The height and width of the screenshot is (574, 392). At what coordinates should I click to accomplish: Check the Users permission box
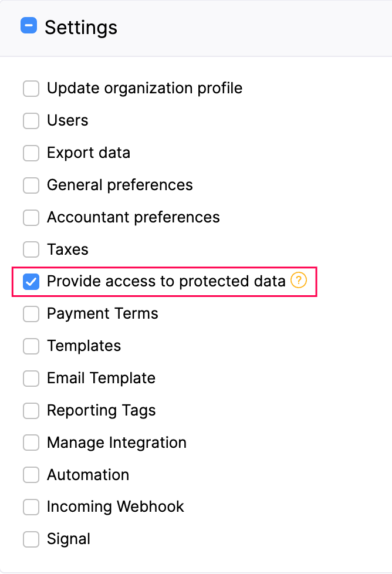[x=31, y=121]
